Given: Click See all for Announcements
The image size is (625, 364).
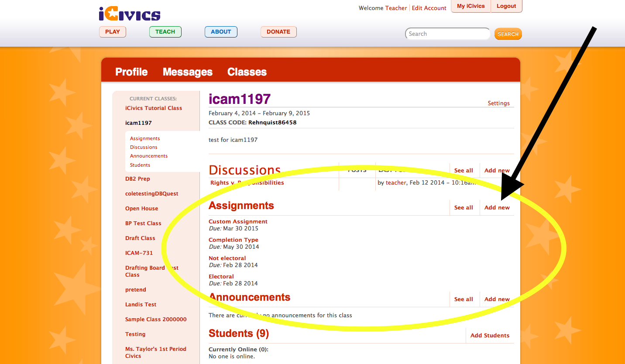Looking at the screenshot, I should coord(464,299).
